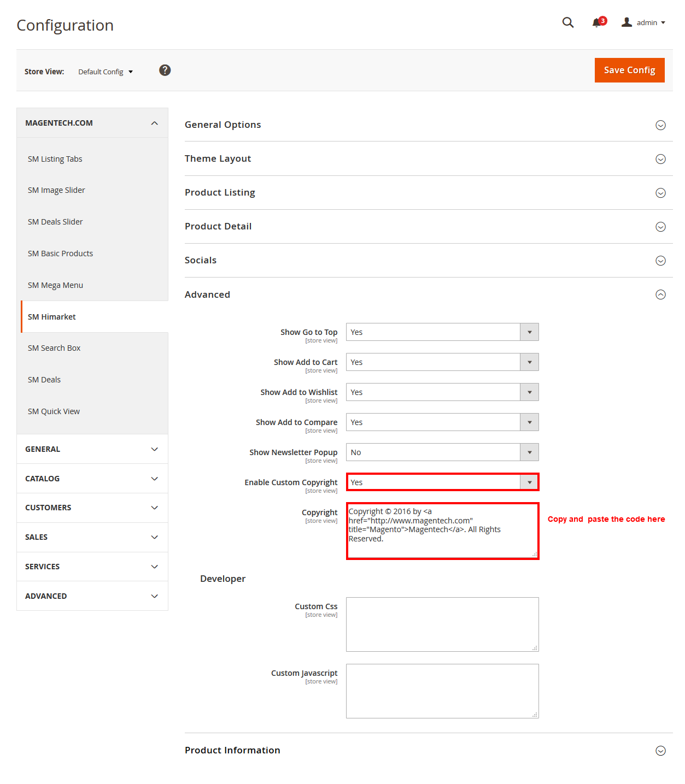
Task: Select SM Mega Menu in sidebar
Action: 55,285
